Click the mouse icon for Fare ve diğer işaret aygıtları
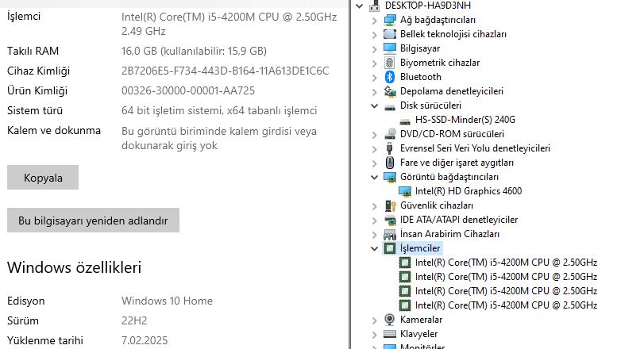644x349 pixels. [389, 163]
